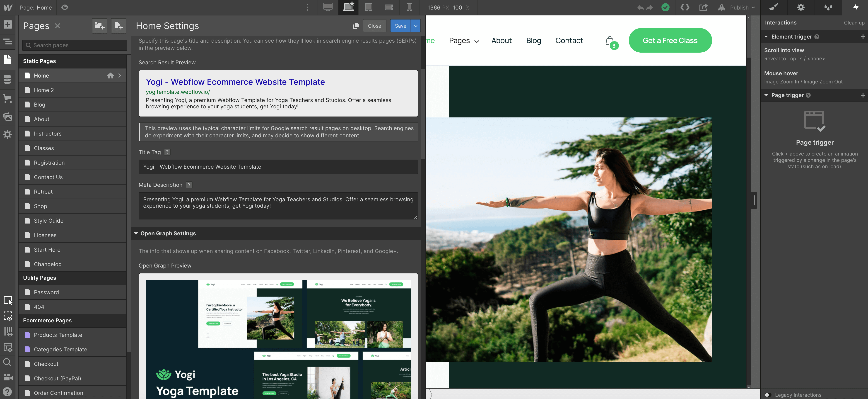Toggle Legacy Interactions switch
This screenshot has width=868, height=399.
tap(768, 395)
